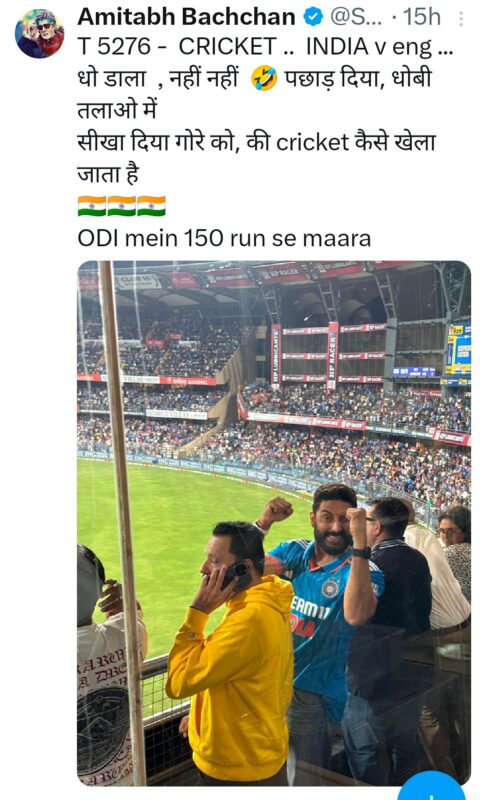Open the truncated @S... handle link
Screen dimensions: 486x800
(x=355, y=17)
